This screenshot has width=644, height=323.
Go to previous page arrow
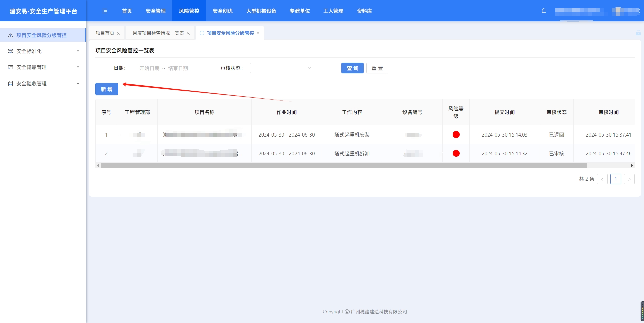tap(602, 179)
